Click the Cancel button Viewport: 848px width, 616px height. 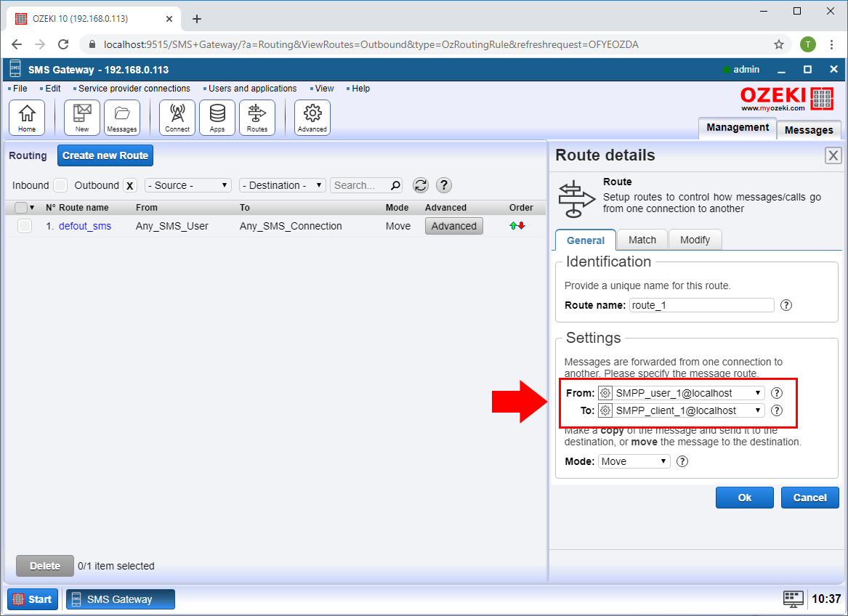coord(809,498)
